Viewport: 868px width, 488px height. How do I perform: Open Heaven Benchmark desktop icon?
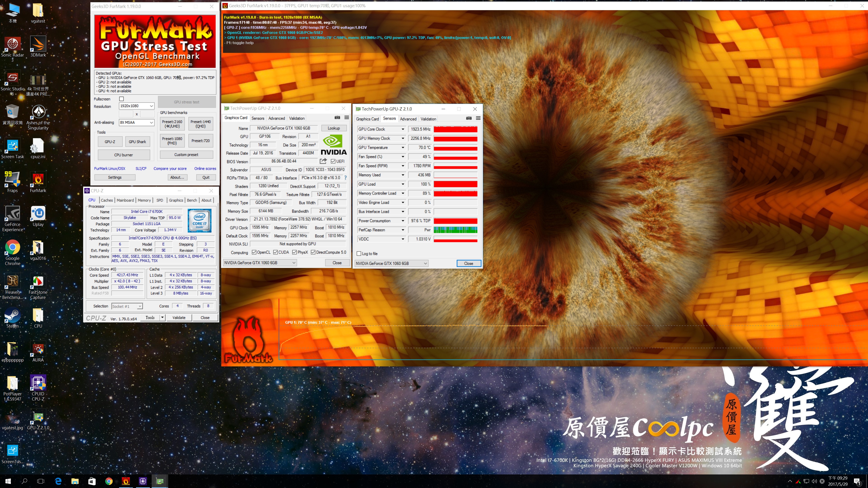point(12,287)
